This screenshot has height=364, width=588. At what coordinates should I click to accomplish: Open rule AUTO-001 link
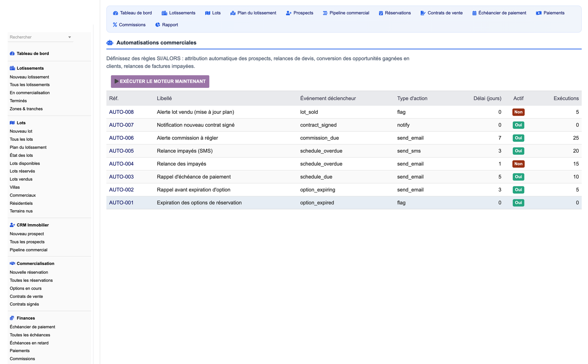tap(121, 203)
